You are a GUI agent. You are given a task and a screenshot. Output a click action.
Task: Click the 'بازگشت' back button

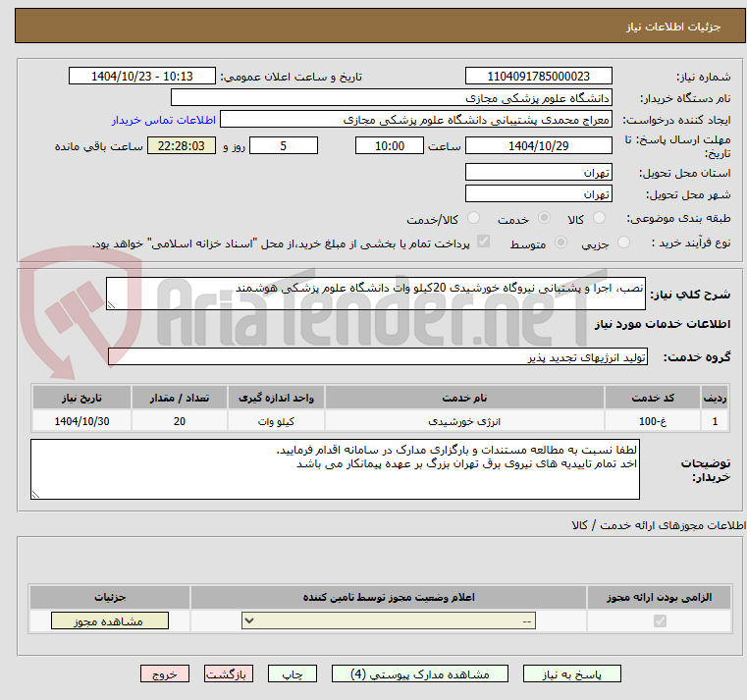(228, 673)
